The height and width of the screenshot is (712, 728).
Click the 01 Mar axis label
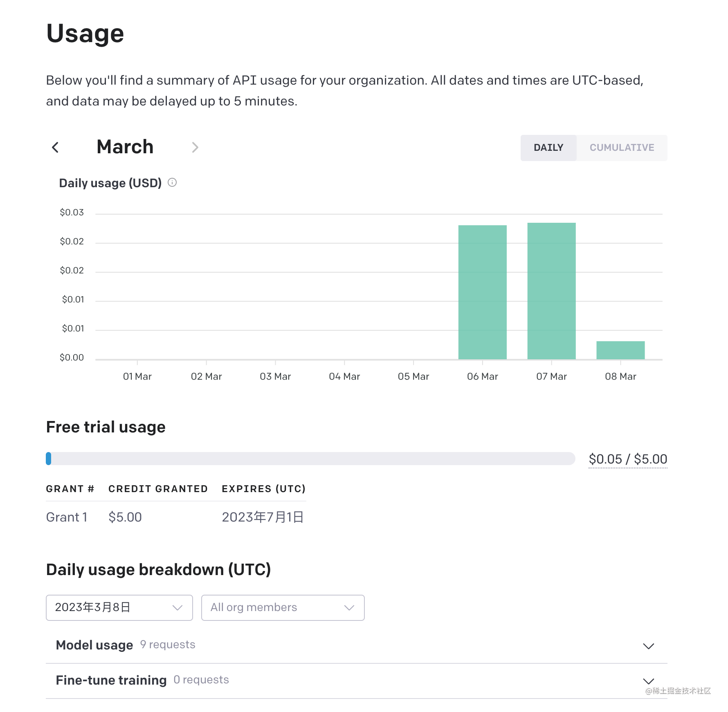137,376
